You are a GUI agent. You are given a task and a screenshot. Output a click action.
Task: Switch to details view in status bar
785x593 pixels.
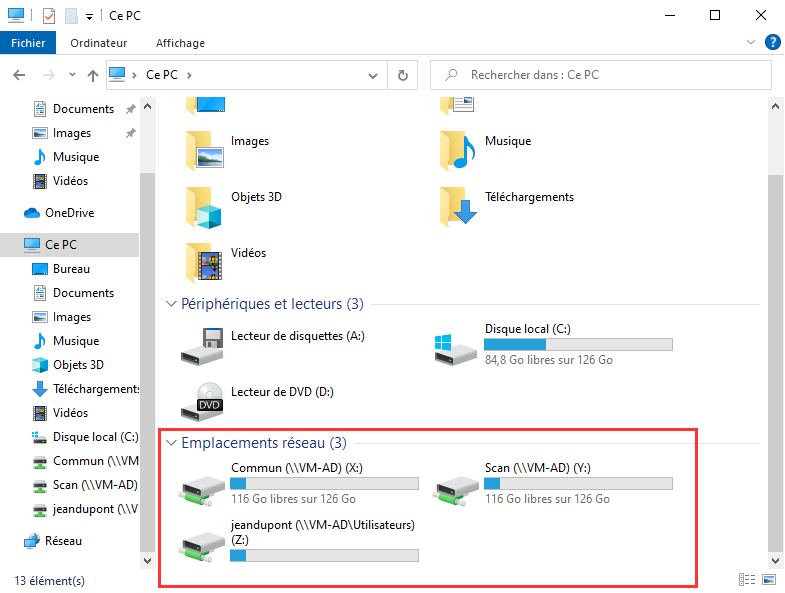tap(746, 580)
